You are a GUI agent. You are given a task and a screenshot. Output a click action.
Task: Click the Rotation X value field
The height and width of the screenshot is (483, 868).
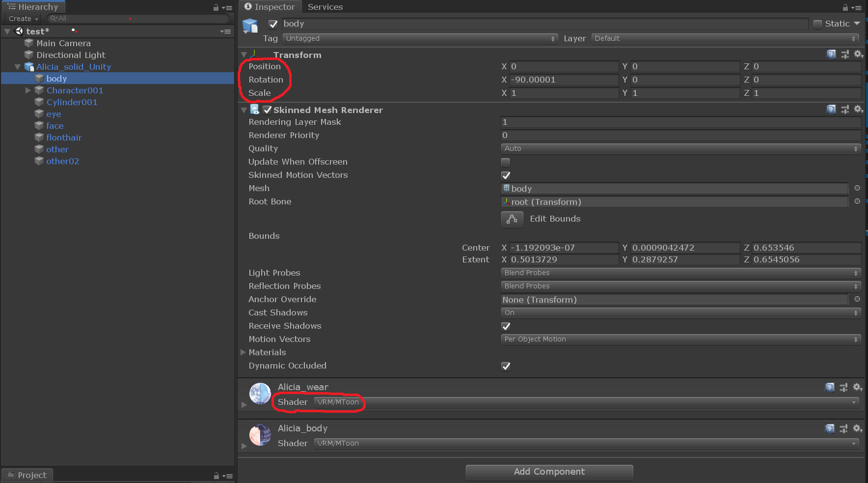(x=564, y=80)
